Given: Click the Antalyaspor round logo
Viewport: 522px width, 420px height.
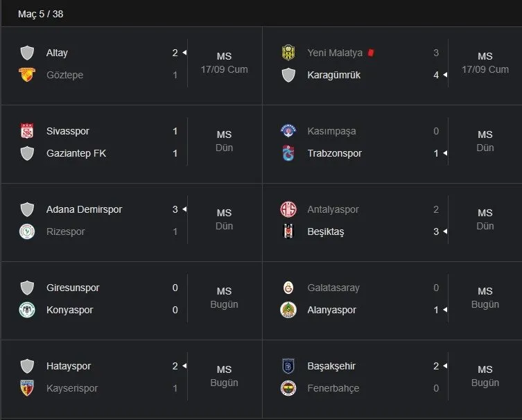Looking at the screenshot, I should pyautogui.click(x=288, y=209).
